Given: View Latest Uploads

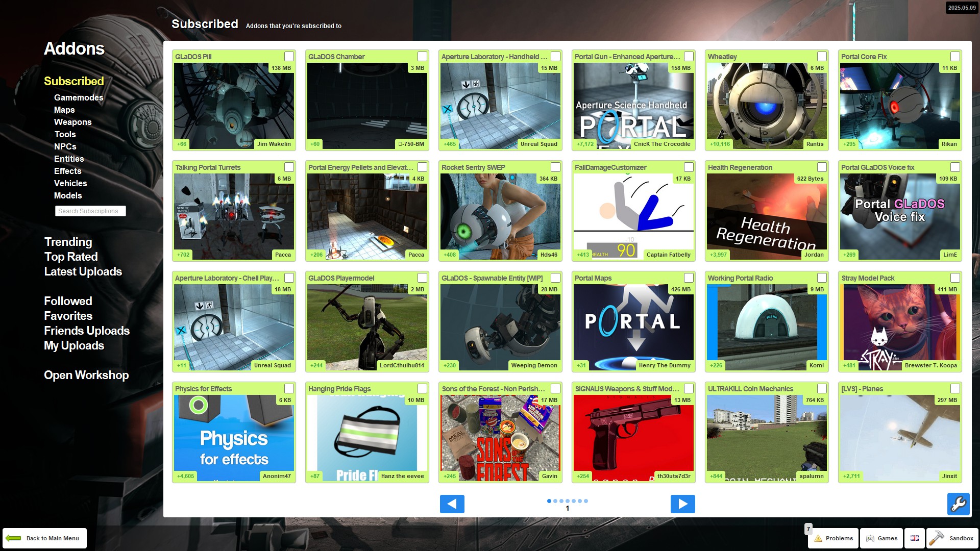Looking at the screenshot, I should 83,271.
